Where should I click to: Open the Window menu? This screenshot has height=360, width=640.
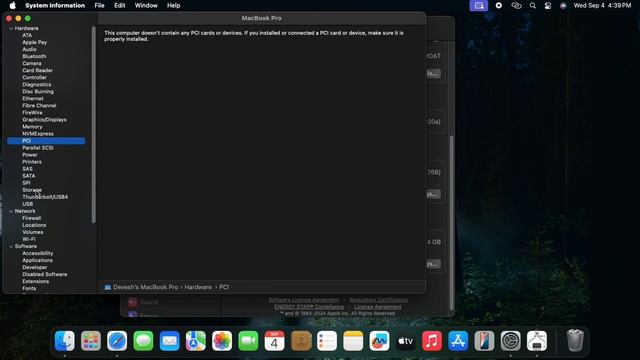point(146,5)
